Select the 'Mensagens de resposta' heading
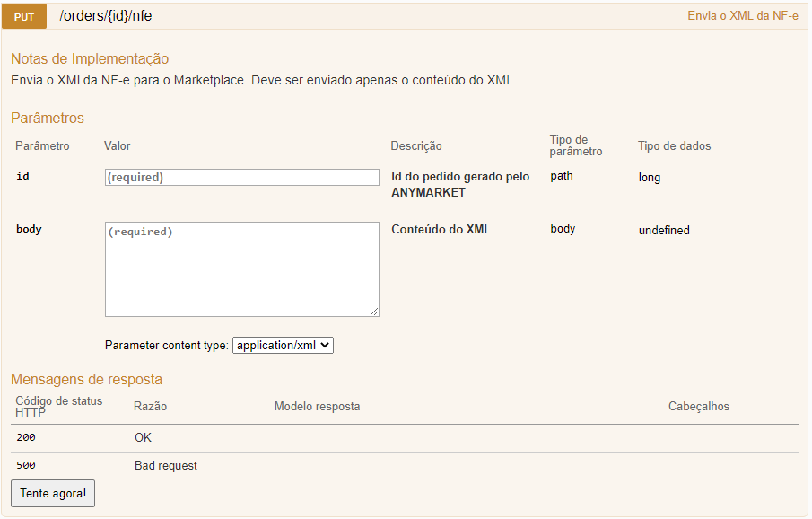Viewport: 812px width, 519px height. [x=86, y=379]
